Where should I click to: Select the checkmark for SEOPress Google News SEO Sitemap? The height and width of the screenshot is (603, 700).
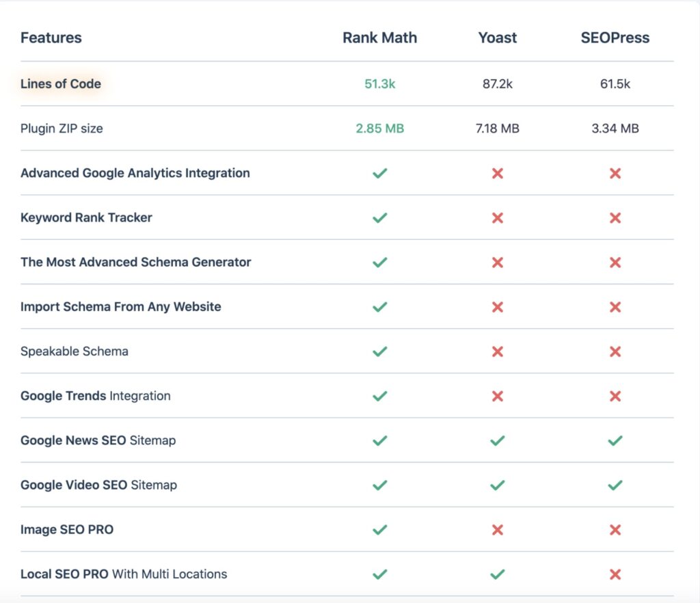point(615,440)
